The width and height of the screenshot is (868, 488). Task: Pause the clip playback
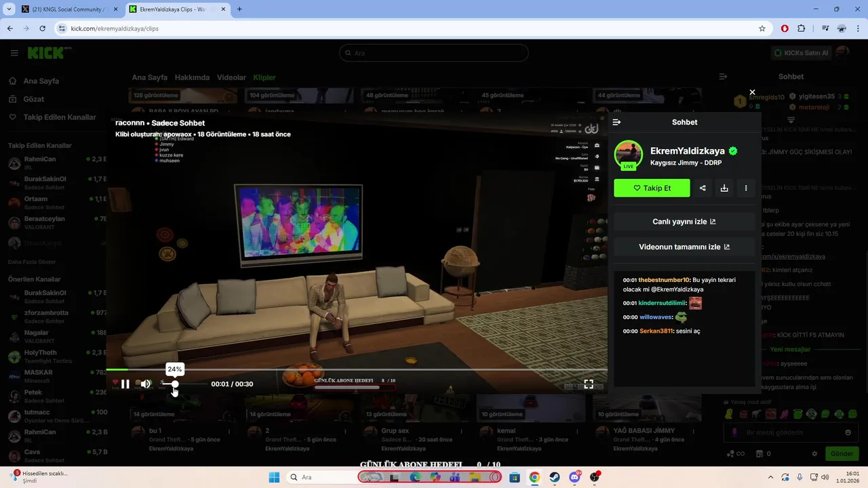pos(125,384)
